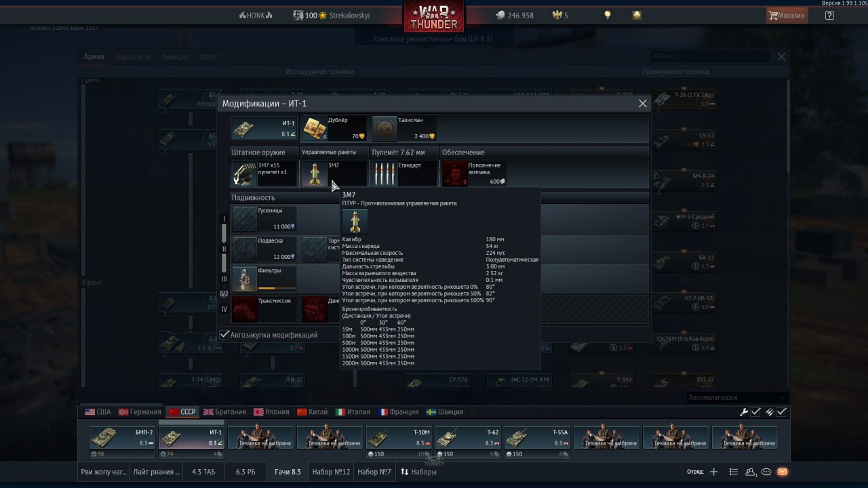Select the Талисман talisman item
This screenshot has width=868, height=488.
tap(403, 129)
